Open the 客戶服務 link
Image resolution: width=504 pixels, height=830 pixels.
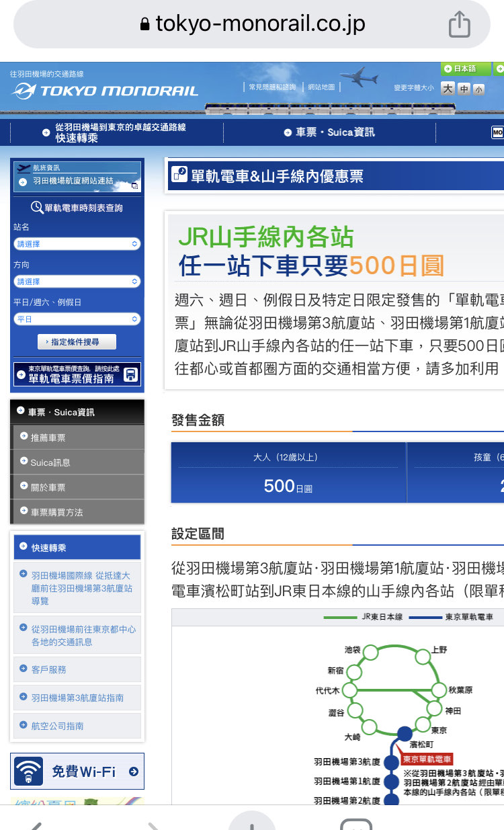click(x=77, y=669)
